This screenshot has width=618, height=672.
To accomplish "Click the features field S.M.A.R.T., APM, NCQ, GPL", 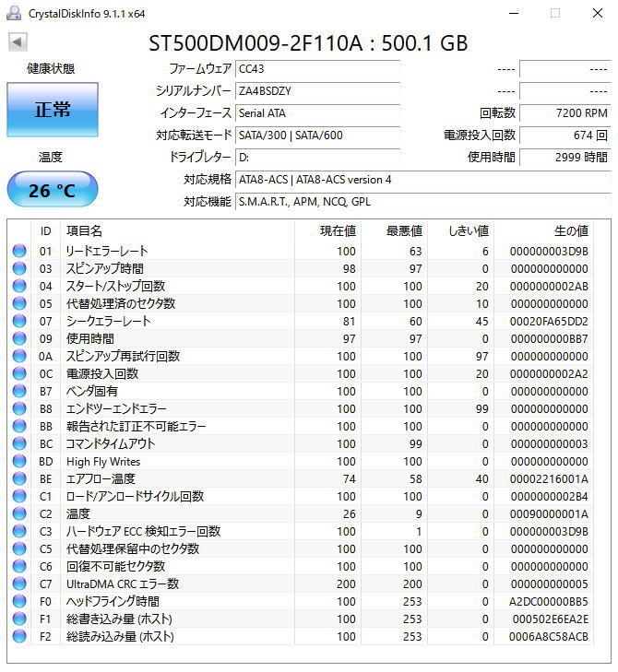I will tap(422, 202).
